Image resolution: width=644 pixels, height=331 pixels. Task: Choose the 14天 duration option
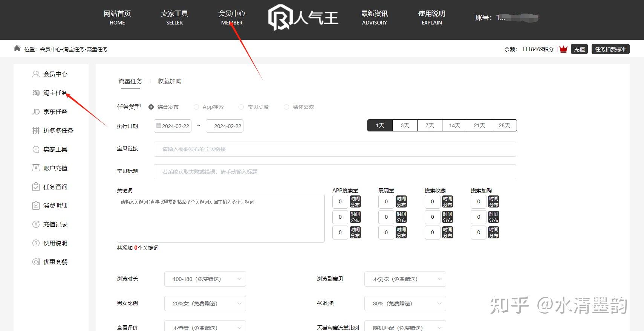click(x=454, y=125)
